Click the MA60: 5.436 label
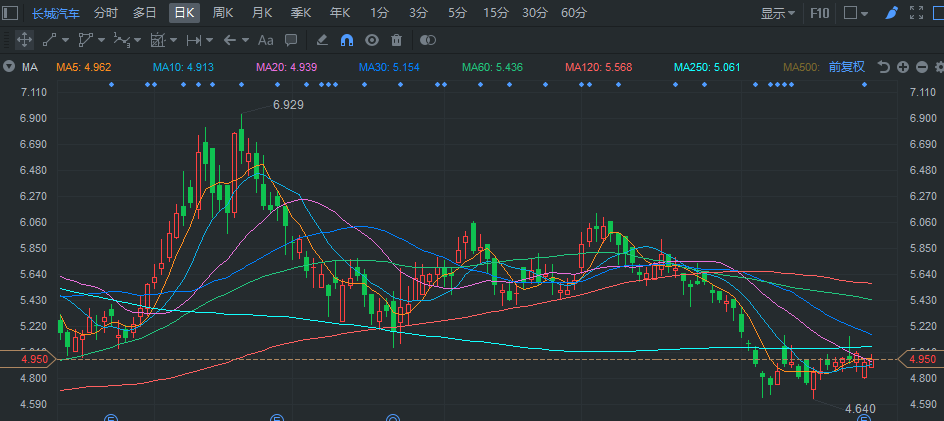This screenshot has height=421, width=944. pyautogui.click(x=492, y=67)
